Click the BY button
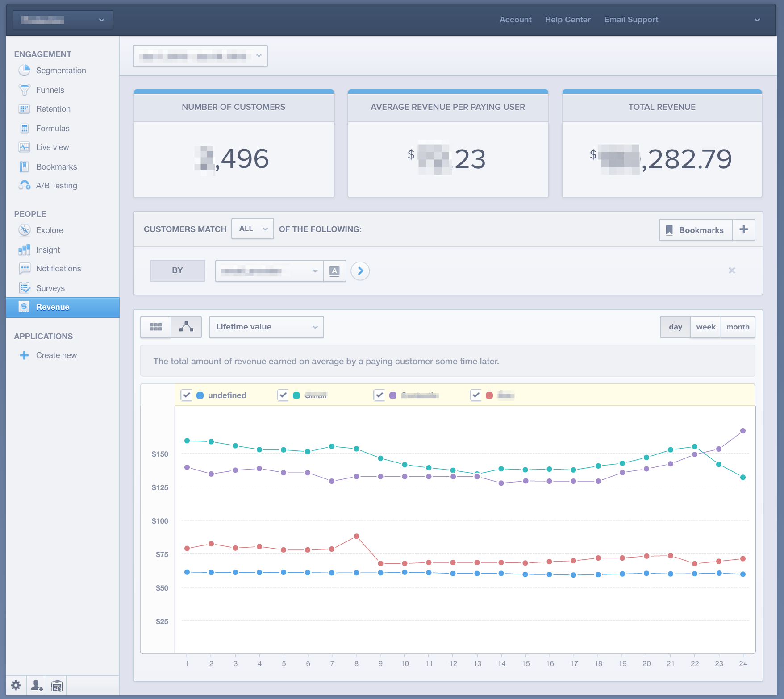 178,271
